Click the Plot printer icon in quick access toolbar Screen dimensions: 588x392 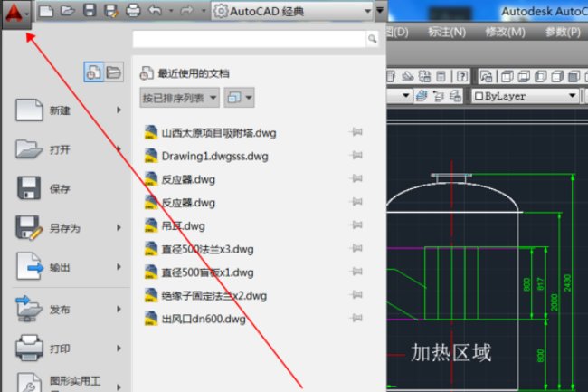(x=133, y=11)
